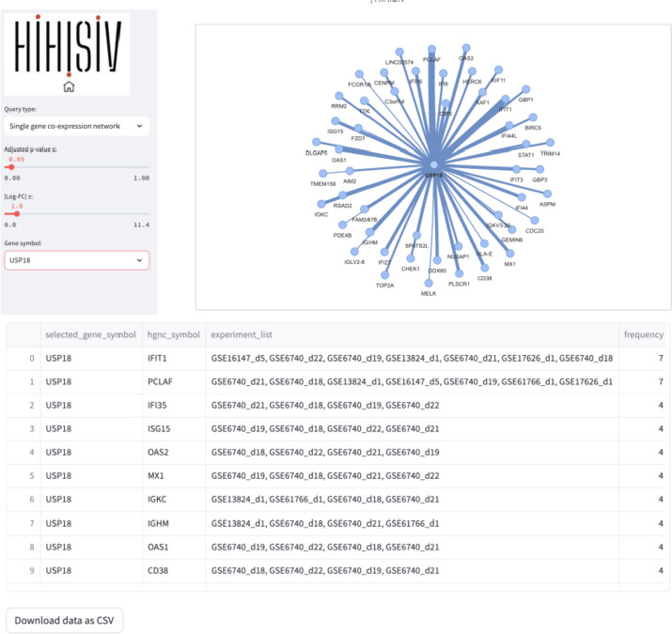Screen dimensions: 672x634
Task: Select the central USP18 network node
Action: tap(433, 165)
